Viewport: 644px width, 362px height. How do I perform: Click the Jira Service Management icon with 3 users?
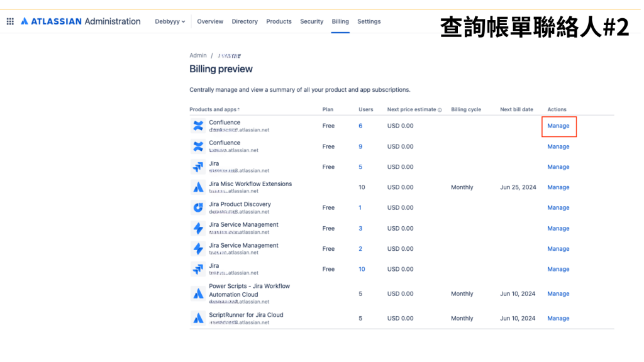pos(198,228)
